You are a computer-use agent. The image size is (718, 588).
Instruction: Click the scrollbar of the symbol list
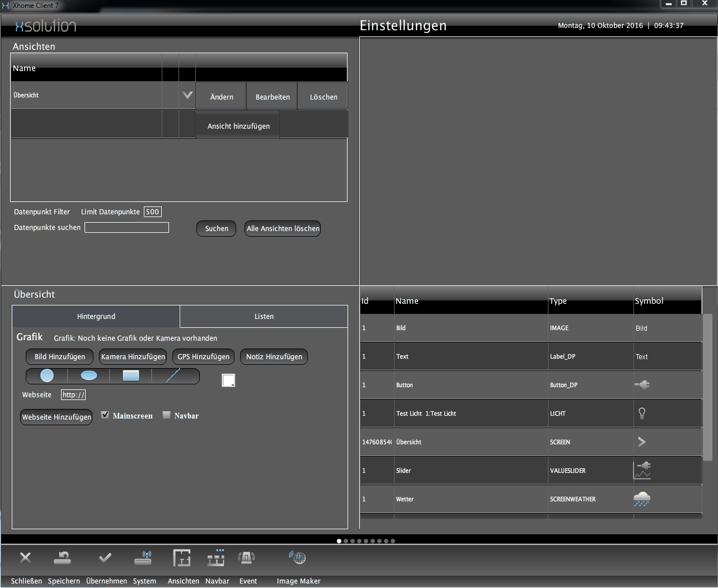pos(707,386)
